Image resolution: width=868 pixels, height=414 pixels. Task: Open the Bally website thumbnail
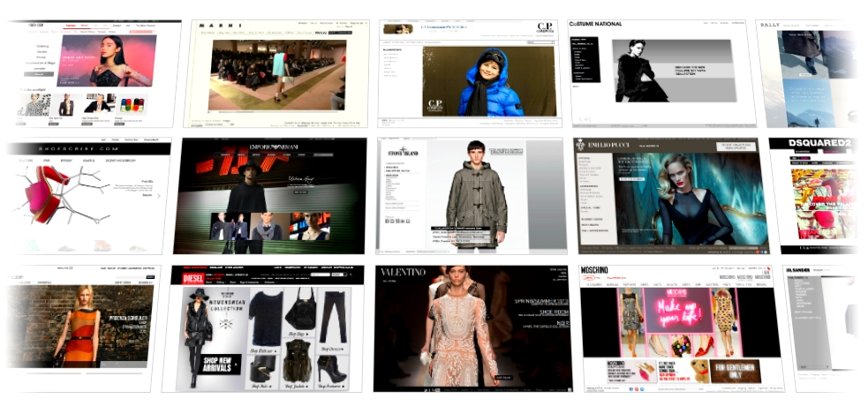[x=807, y=73]
